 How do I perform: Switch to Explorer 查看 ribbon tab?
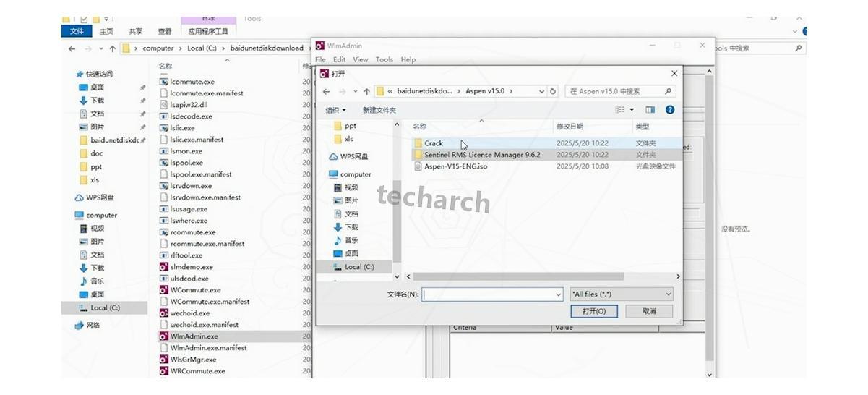point(165,31)
